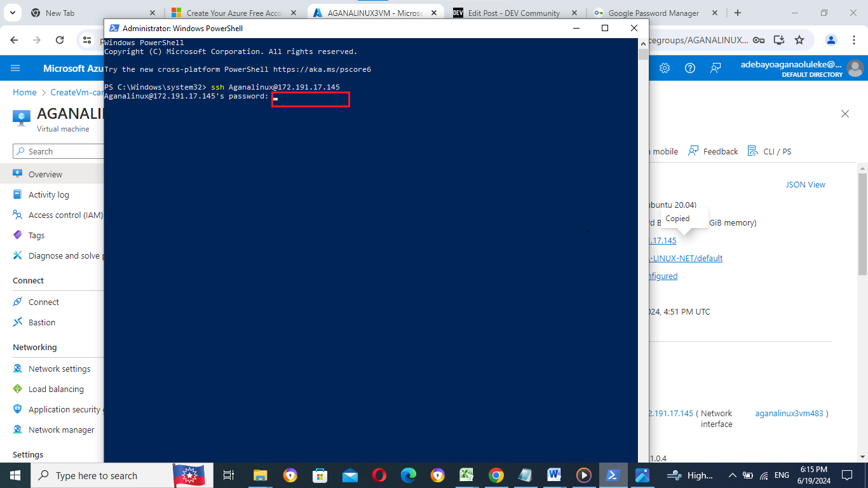Bookmark this page with the star icon
This screenshot has width=868, height=488.
tap(799, 39)
